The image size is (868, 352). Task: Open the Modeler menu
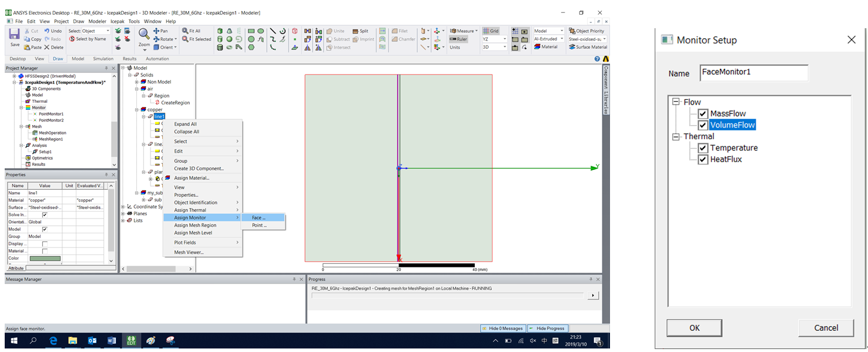tap(98, 21)
